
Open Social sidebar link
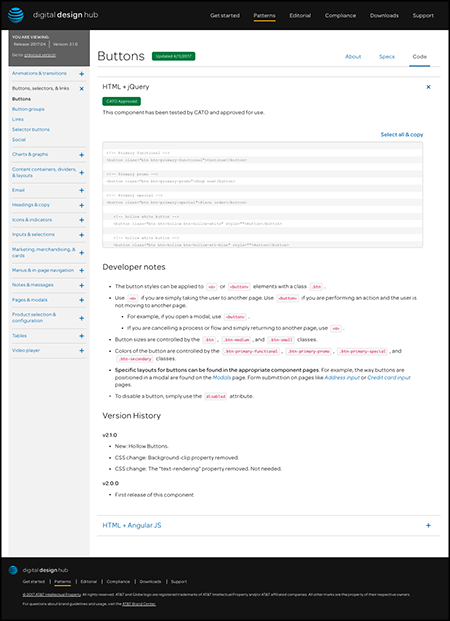coord(19,140)
